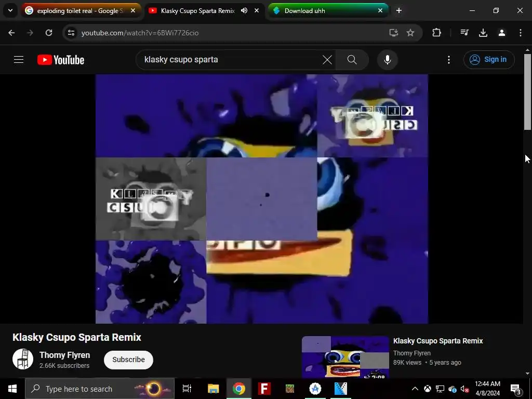The image size is (532, 399).
Task: Open a new browser tab
Action: [399, 11]
